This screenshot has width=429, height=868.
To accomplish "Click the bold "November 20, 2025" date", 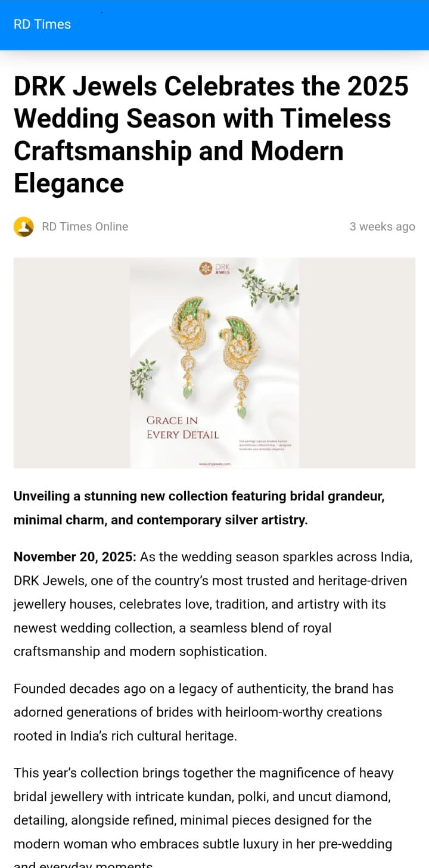I will pyautogui.click(x=75, y=557).
